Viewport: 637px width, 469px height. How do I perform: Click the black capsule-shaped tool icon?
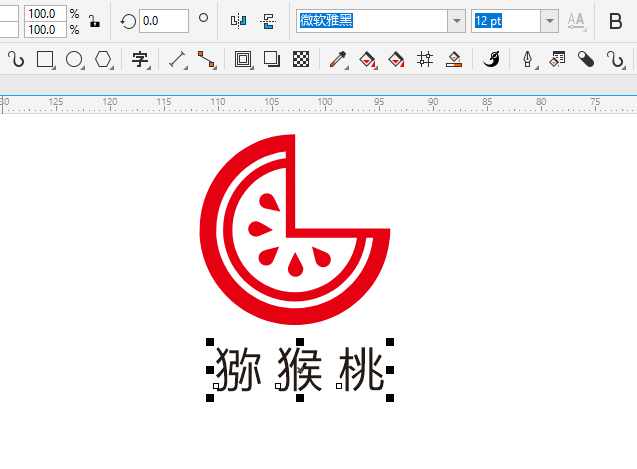click(x=586, y=59)
